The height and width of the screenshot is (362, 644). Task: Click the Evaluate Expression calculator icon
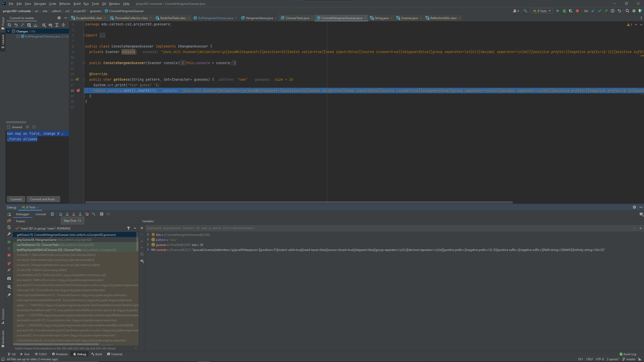[102, 214]
